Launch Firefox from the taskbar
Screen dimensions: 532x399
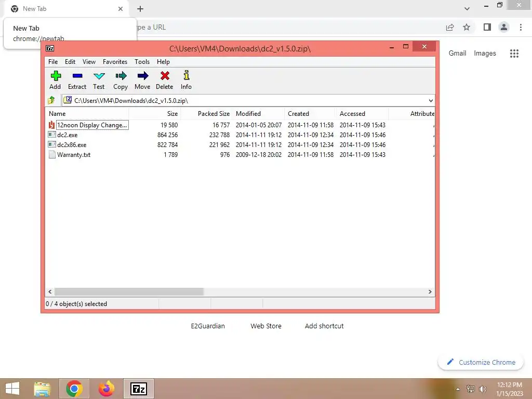106,389
